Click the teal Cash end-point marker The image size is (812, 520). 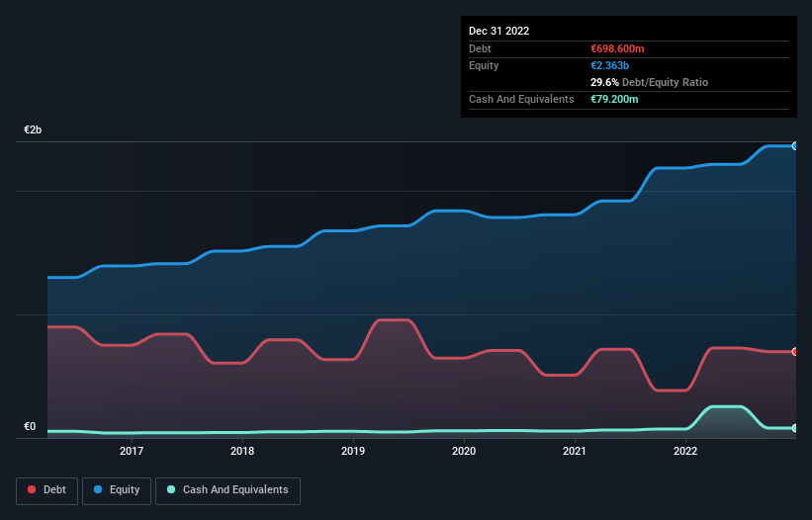click(794, 428)
